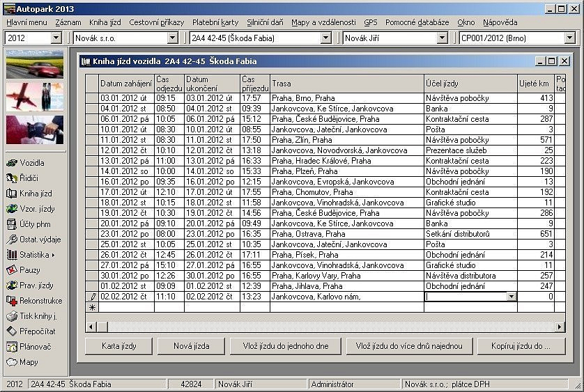
Task: Click the Pauzy sidebar icon
Action: pos(12,270)
